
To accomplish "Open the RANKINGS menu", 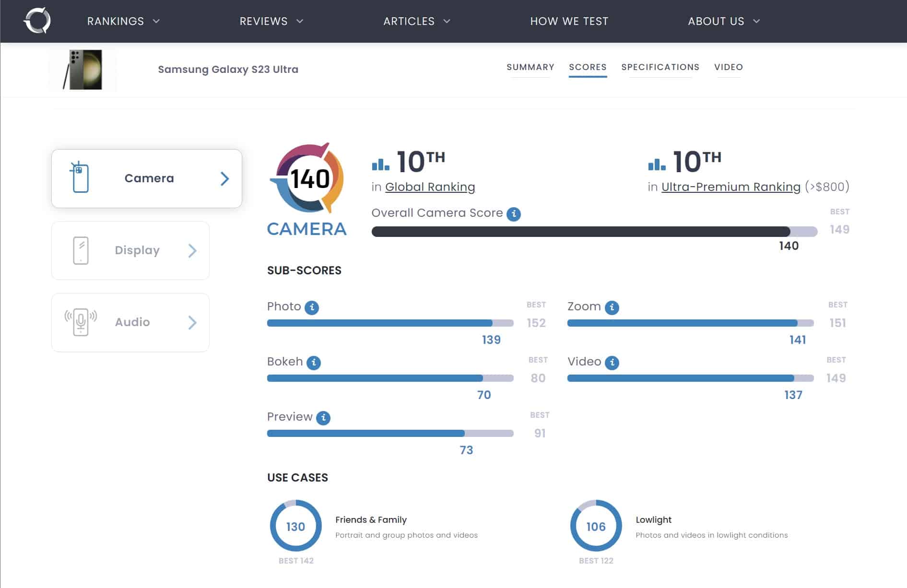I will [x=116, y=21].
